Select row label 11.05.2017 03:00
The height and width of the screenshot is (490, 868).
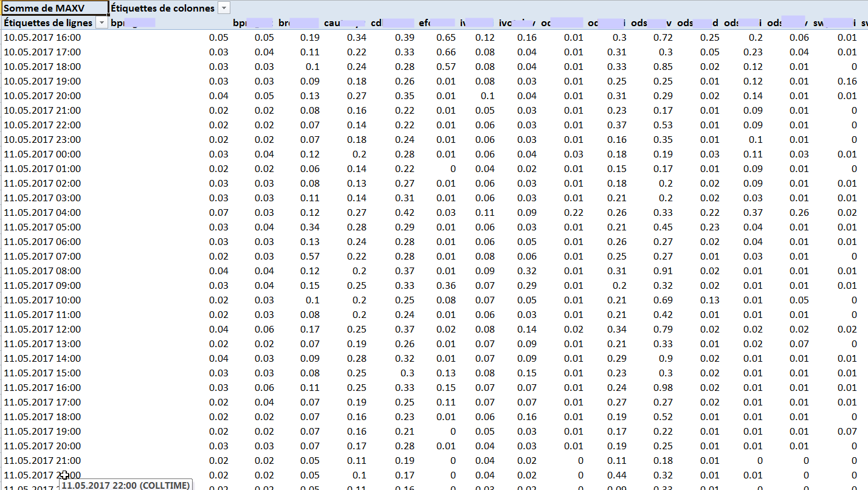[x=43, y=198]
